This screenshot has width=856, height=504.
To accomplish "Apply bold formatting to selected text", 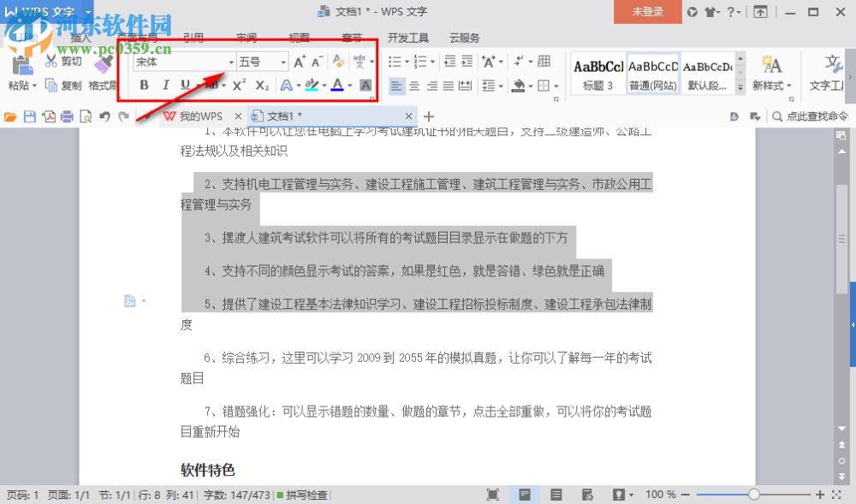I will coord(144,85).
